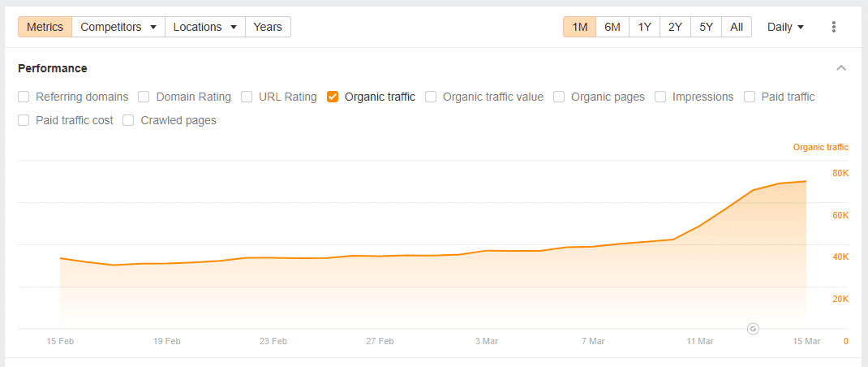
Task: Choose the All time range button
Action: (x=736, y=27)
